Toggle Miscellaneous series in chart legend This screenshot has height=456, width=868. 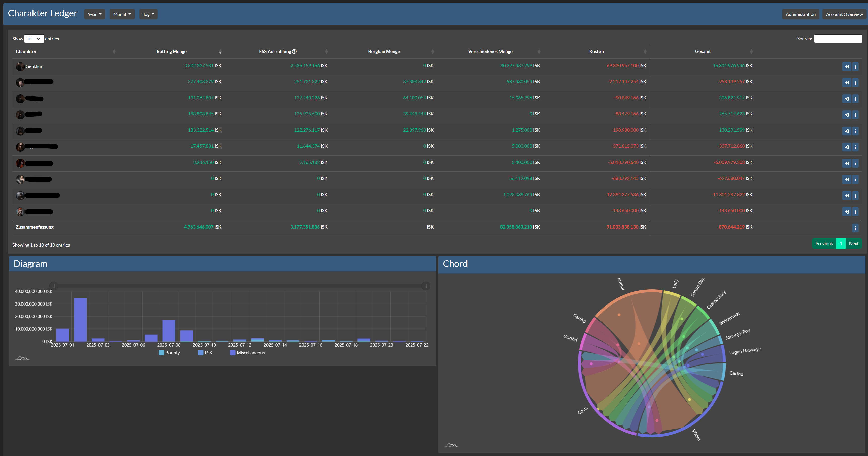click(x=247, y=353)
